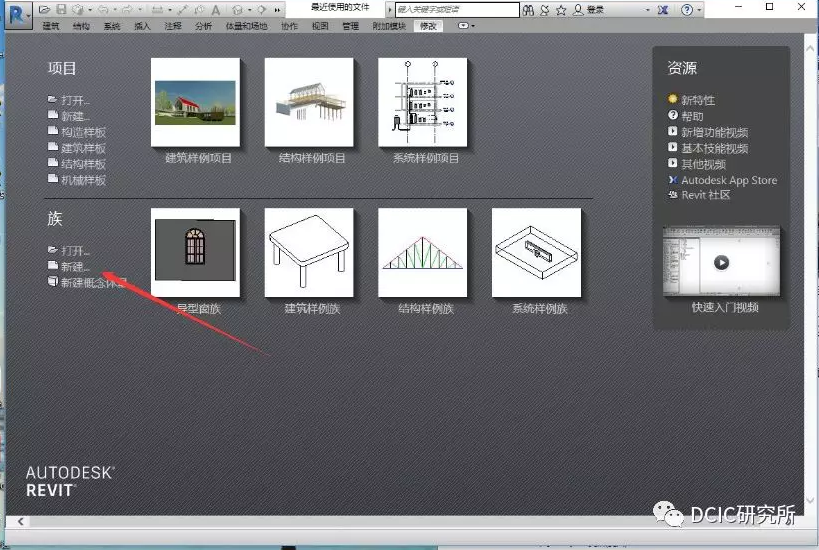Open the 构造样板 project template

point(77,132)
